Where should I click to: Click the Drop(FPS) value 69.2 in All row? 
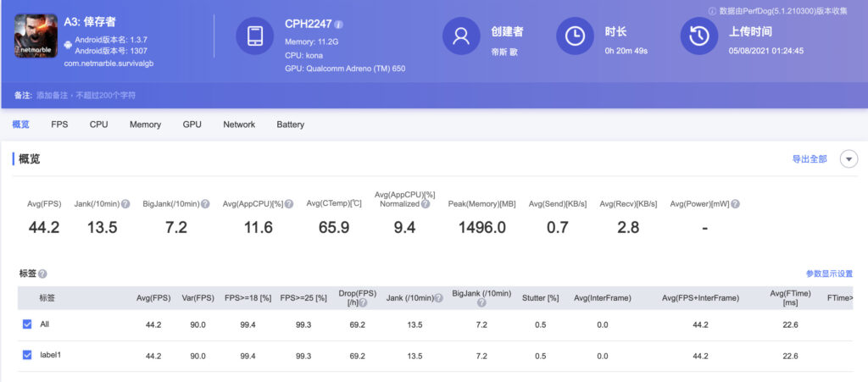click(x=357, y=325)
